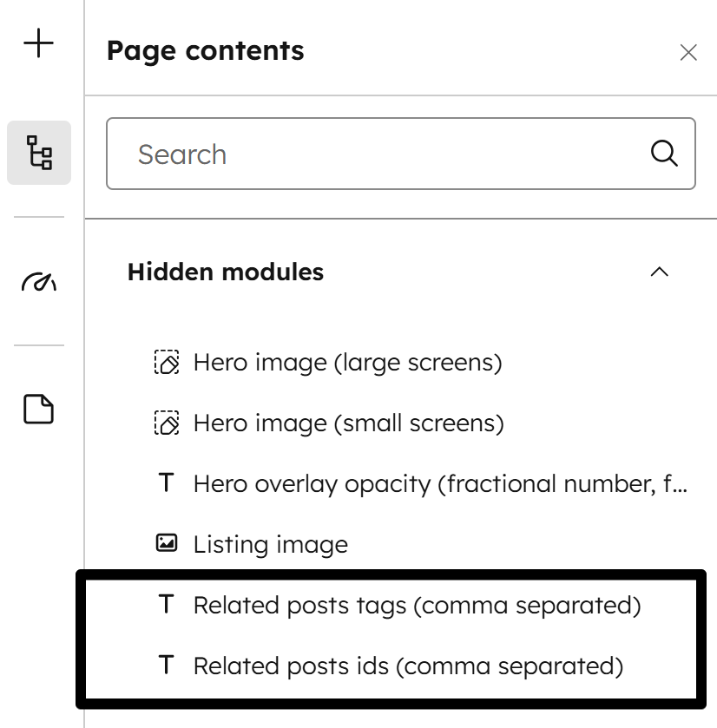Viewport: 717px width, 728px height.
Task: Click the T icon beside Related posts tags
Action: (x=166, y=605)
